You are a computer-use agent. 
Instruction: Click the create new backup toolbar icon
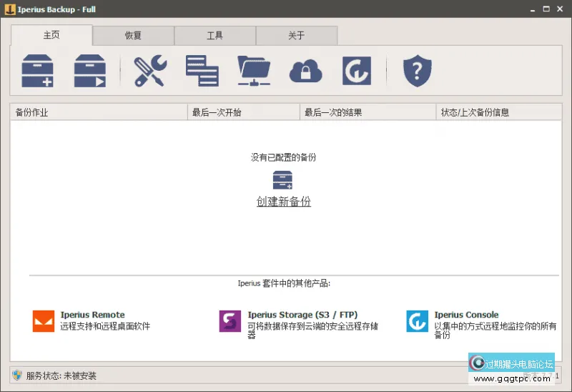click(38, 71)
